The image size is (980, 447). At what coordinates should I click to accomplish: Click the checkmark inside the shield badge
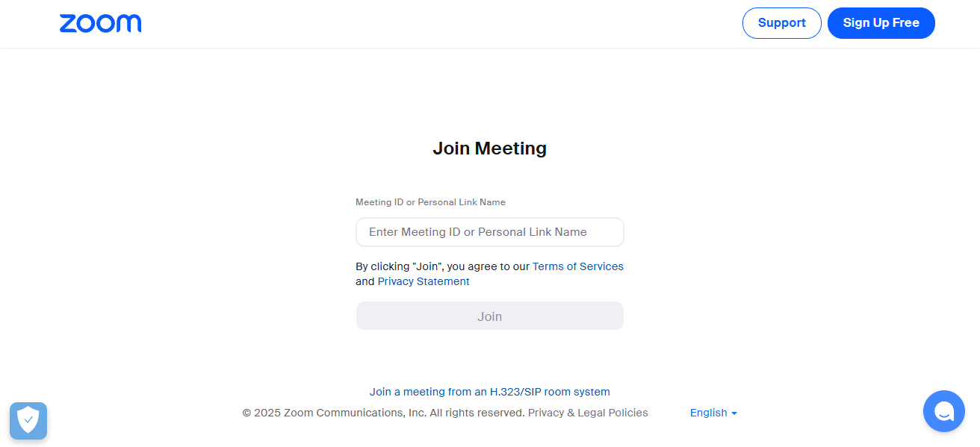pos(28,420)
